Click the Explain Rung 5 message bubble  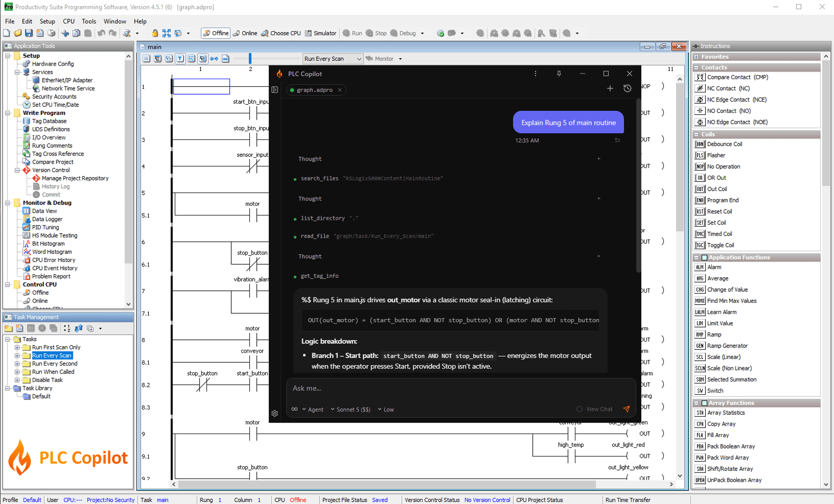click(568, 123)
